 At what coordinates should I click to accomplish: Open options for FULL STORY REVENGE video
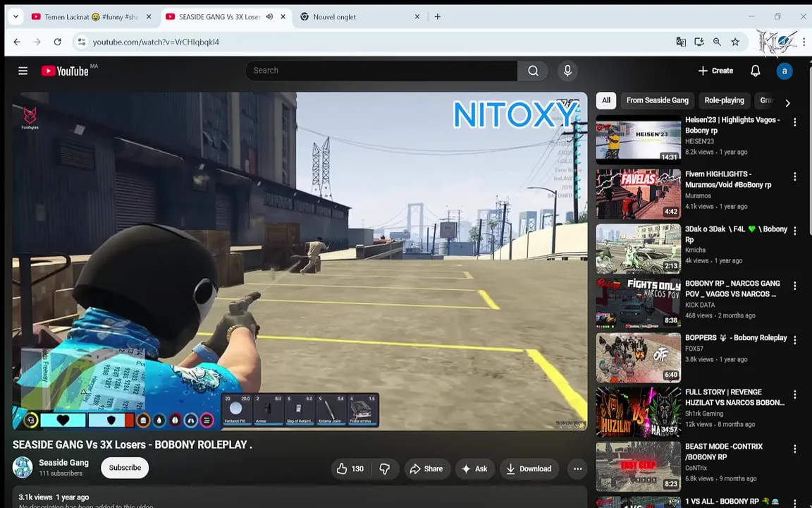[794, 394]
